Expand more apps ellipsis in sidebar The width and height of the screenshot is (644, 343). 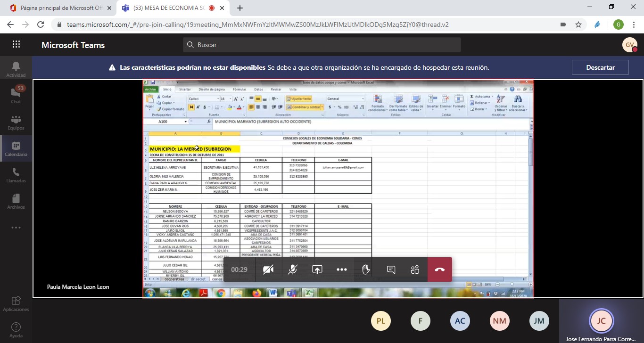click(x=16, y=228)
